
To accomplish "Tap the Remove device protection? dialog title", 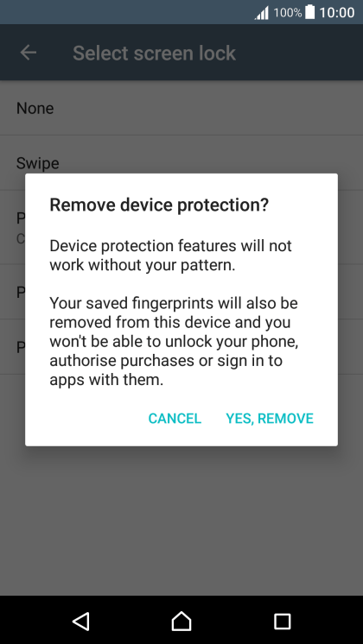I will [x=159, y=204].
